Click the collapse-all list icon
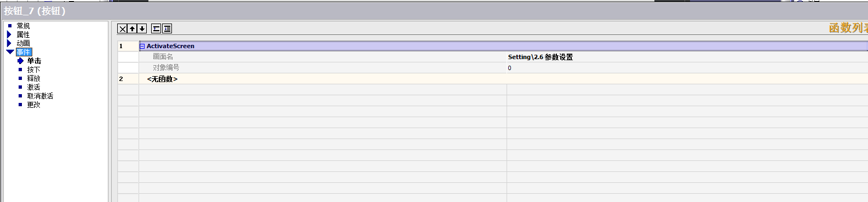This screenshot has height=202, width=868. [x=157, y=28]
